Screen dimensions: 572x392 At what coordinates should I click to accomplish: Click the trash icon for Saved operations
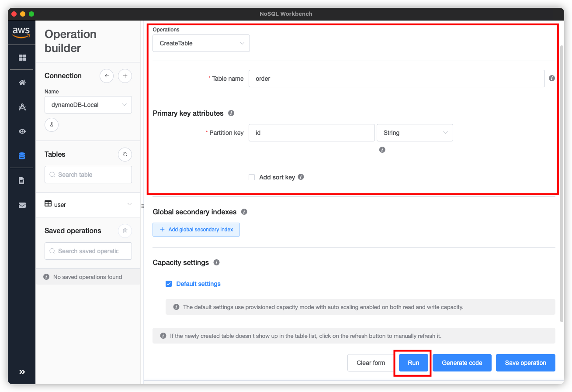125,230
